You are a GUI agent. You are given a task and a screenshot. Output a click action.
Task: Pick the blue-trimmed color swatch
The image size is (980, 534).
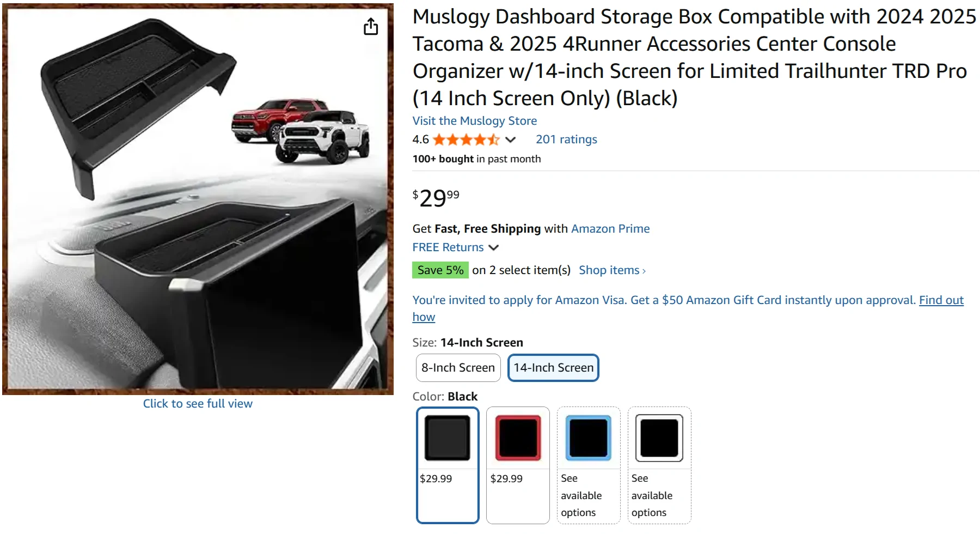589,438
